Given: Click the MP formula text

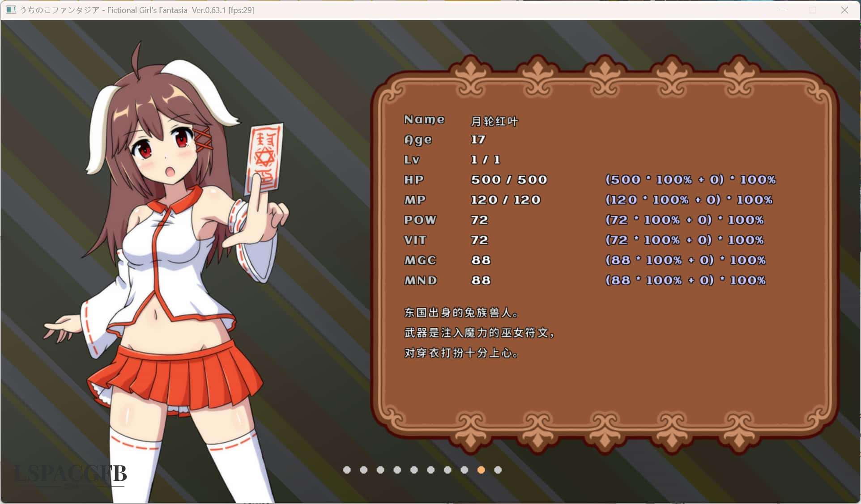Looking at the screenshot, I should coord(688,200).
